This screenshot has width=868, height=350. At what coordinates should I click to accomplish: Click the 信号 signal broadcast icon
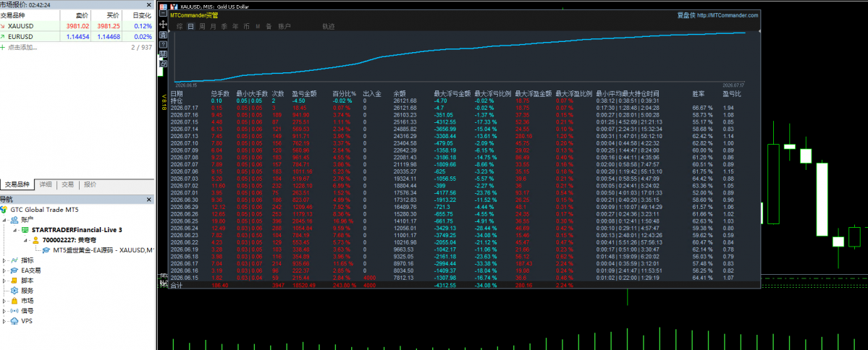(x=14, y=310)
